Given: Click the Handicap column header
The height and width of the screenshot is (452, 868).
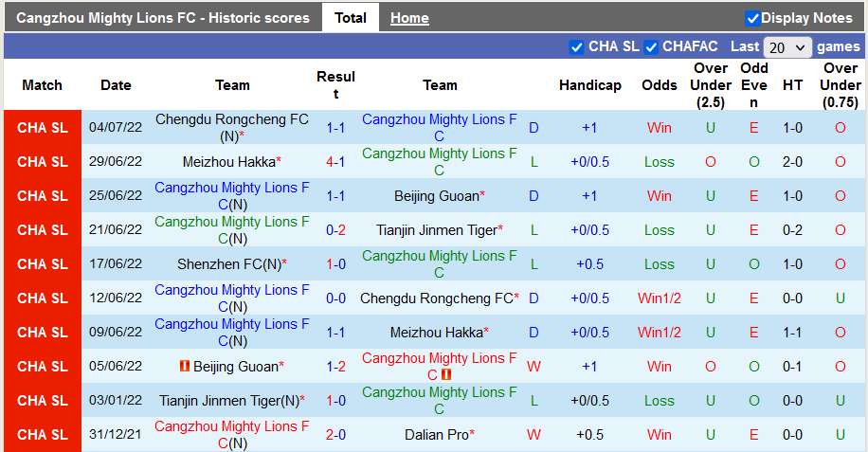Looking at the screenshot, I should 590,85.
